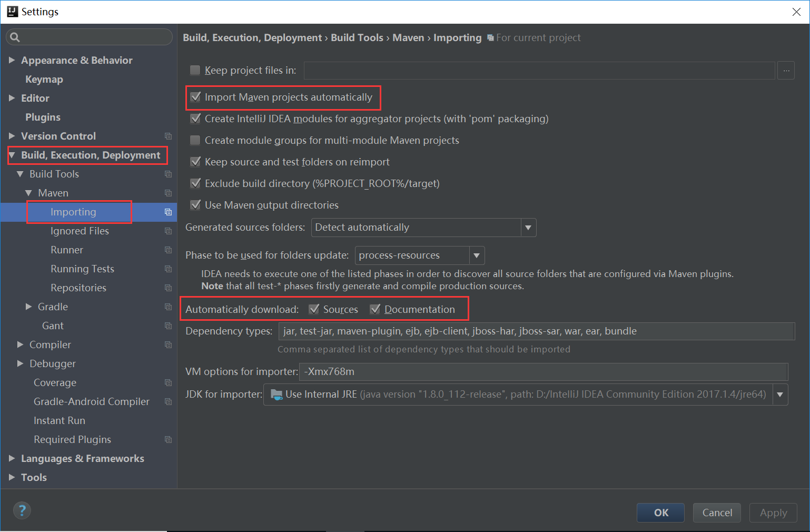Click Keep project files in path field
This screenshot has height=532, width=810.
540,70
